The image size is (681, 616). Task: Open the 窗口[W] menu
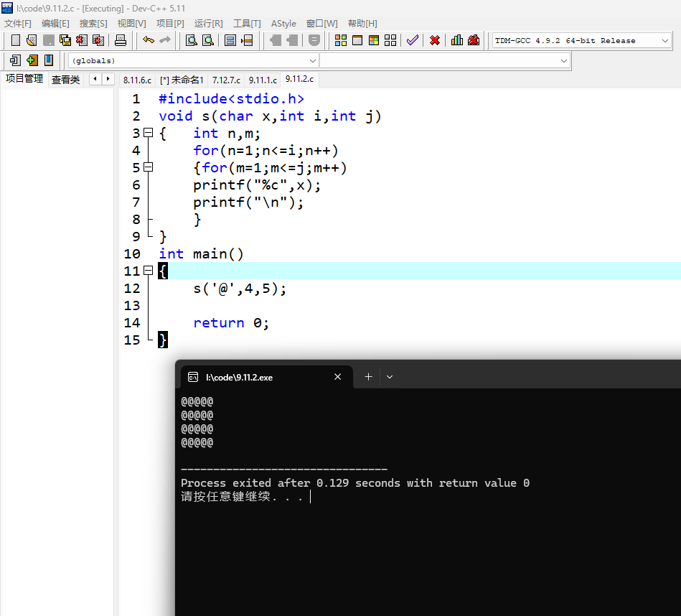[321, 24]
